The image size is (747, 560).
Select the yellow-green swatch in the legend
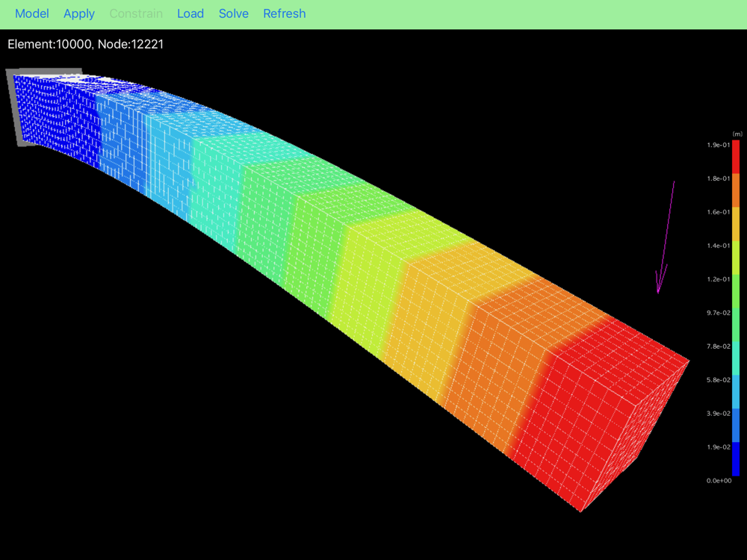tap(736, 258)
